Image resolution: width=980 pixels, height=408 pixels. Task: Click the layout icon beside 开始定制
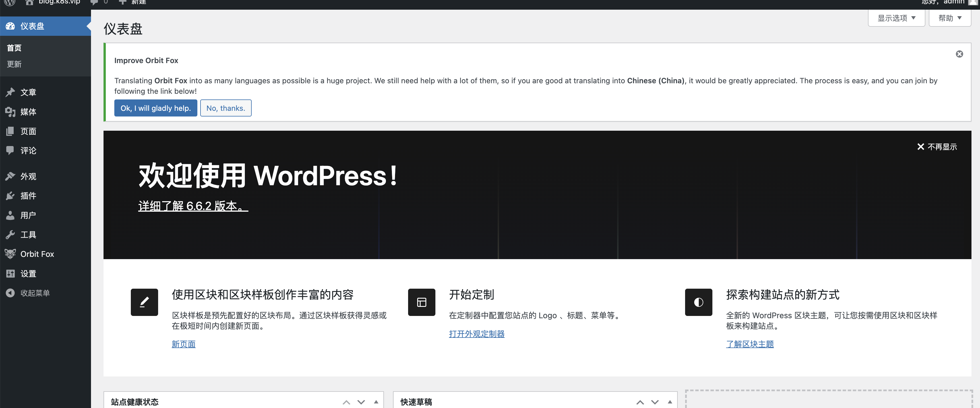point(421,302)
